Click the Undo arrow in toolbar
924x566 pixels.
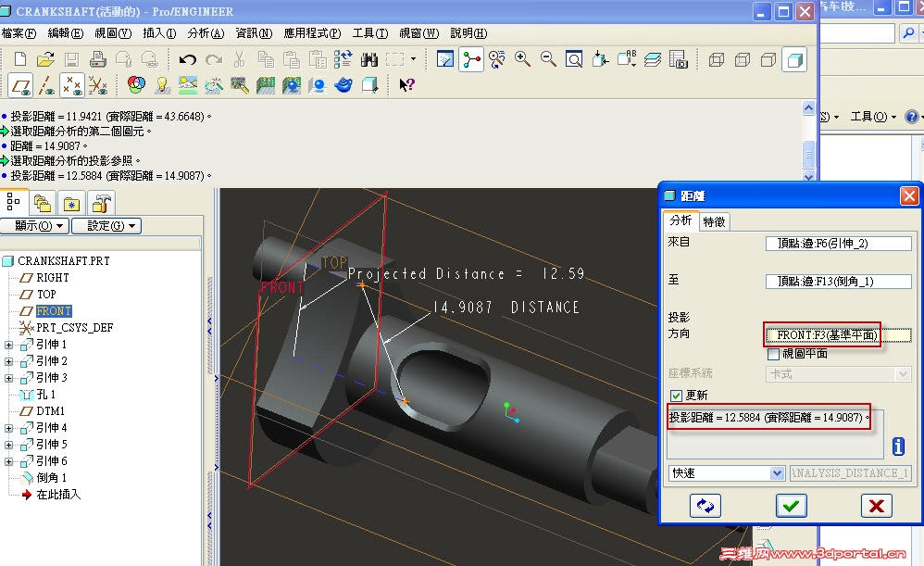(187, 59)
